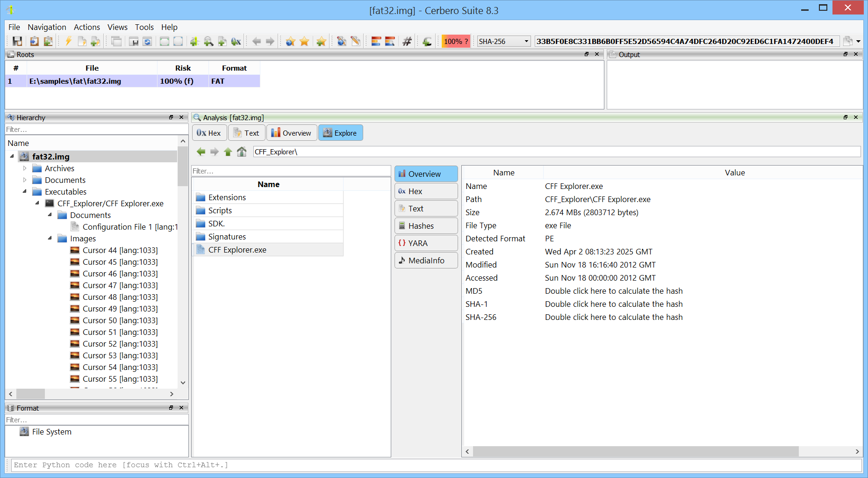Open the Navigation menu
The image size is (868, 478).
tap(47, 27)
